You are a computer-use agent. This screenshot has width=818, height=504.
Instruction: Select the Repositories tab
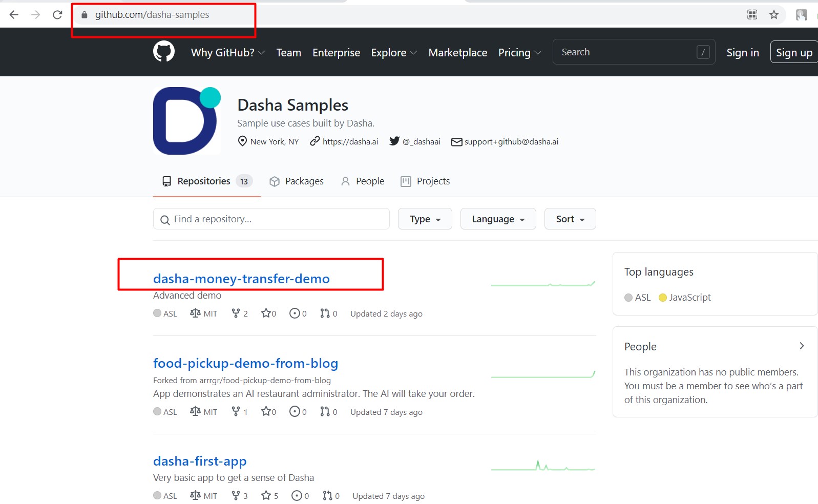(207, 181)
